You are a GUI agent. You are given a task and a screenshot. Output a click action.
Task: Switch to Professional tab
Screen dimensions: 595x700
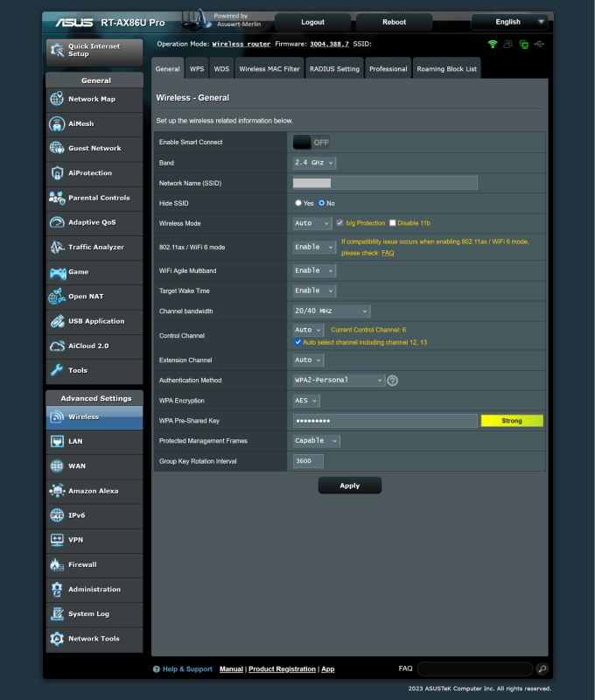pyautogui.click(x=388, y=69)
